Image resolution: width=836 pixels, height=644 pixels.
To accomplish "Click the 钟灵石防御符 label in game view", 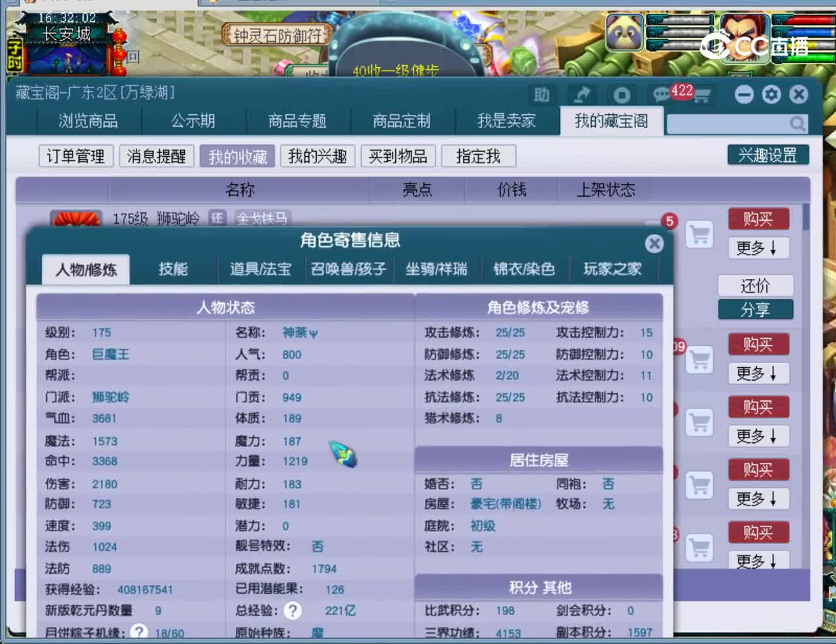I will coord(278,35).
